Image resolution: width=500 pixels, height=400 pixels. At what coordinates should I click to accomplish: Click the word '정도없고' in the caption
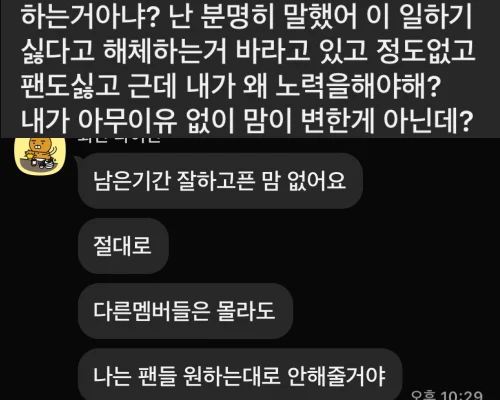click(x=425, y=51)
